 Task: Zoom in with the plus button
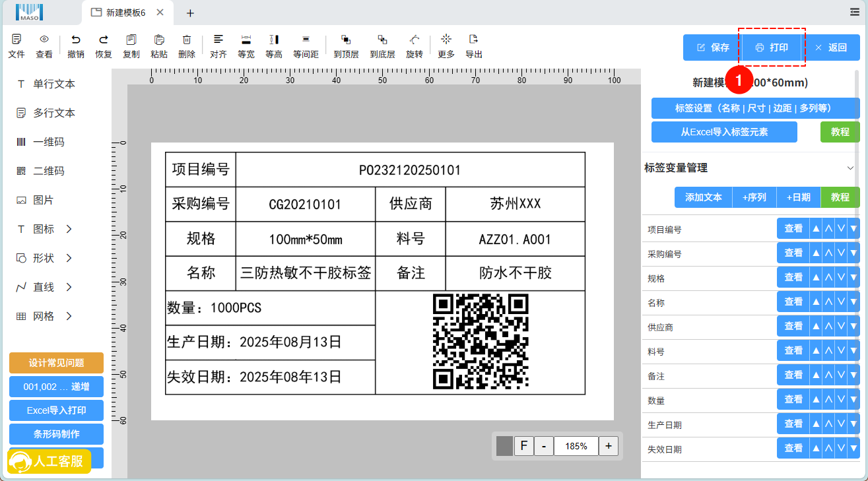(608, 446)
